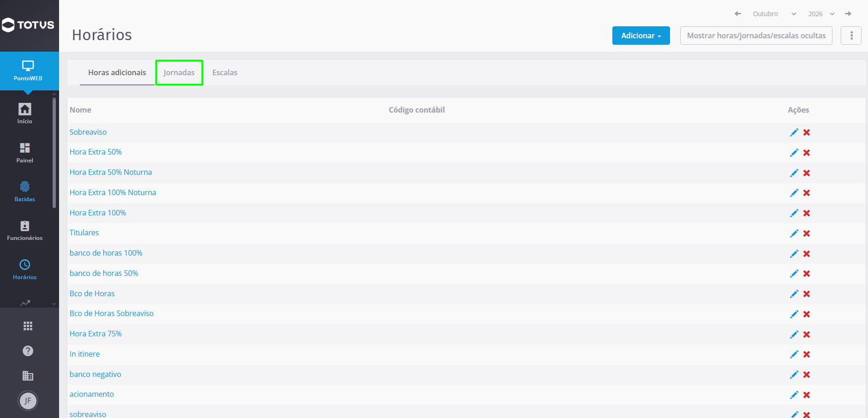Go to previous month with left arrow
This screenshot has height=418, width=868.
(738, 14)
